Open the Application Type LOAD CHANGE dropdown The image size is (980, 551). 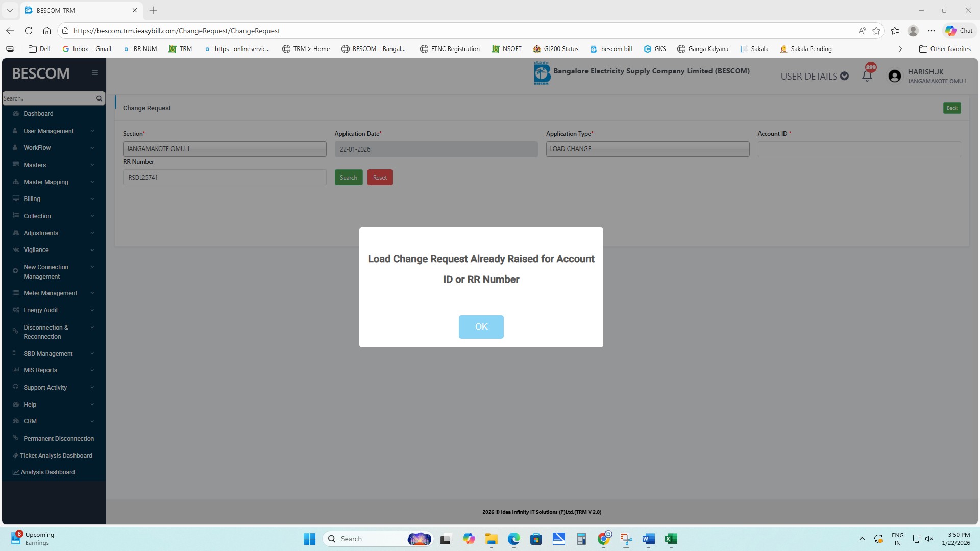pos(647,149)
